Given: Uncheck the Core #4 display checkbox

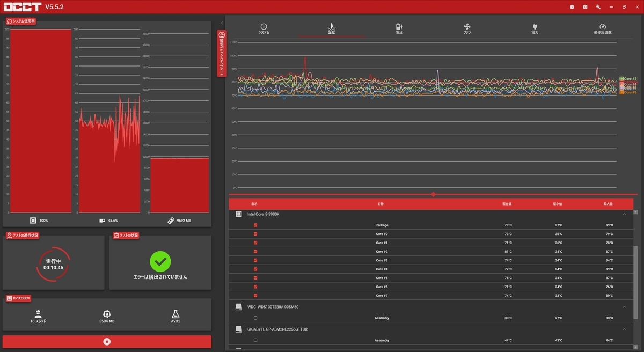Looking at the screenshot, I should 255,269.
